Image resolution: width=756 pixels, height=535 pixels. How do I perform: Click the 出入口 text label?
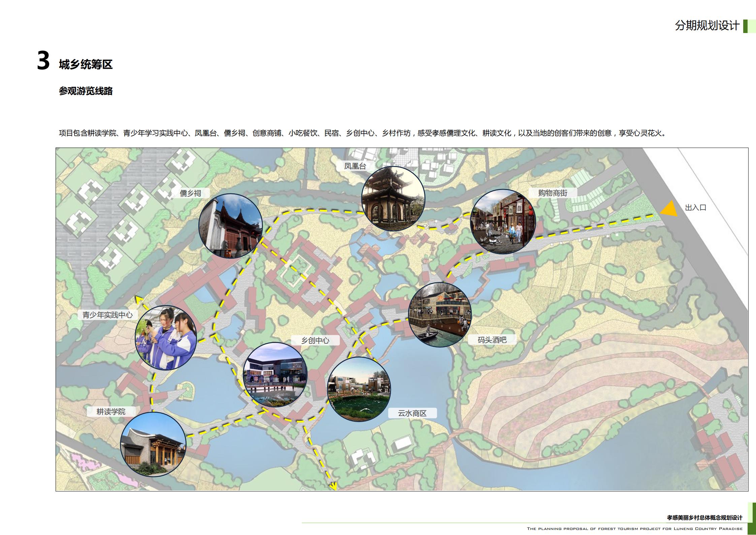point(695,208)
